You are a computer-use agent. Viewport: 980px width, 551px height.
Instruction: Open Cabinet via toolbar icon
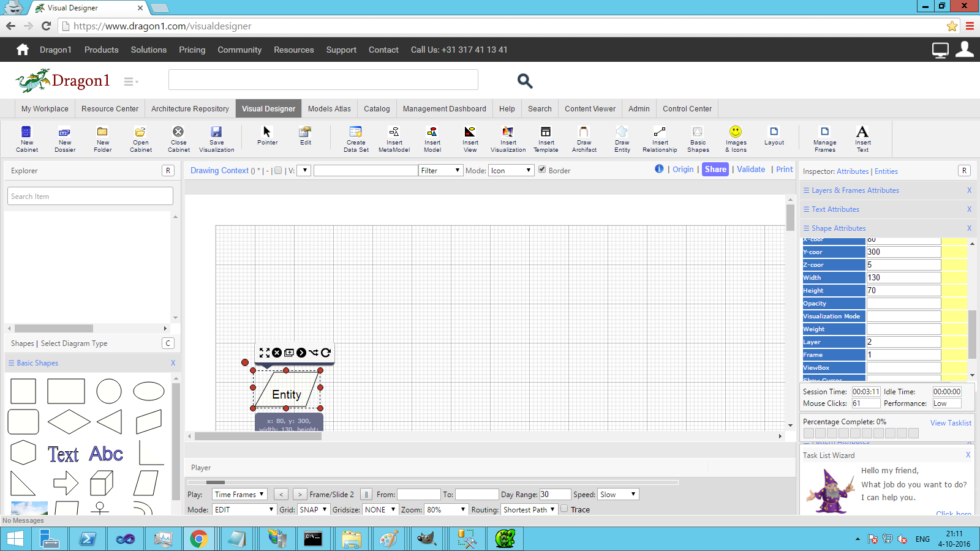pos(140,132)
